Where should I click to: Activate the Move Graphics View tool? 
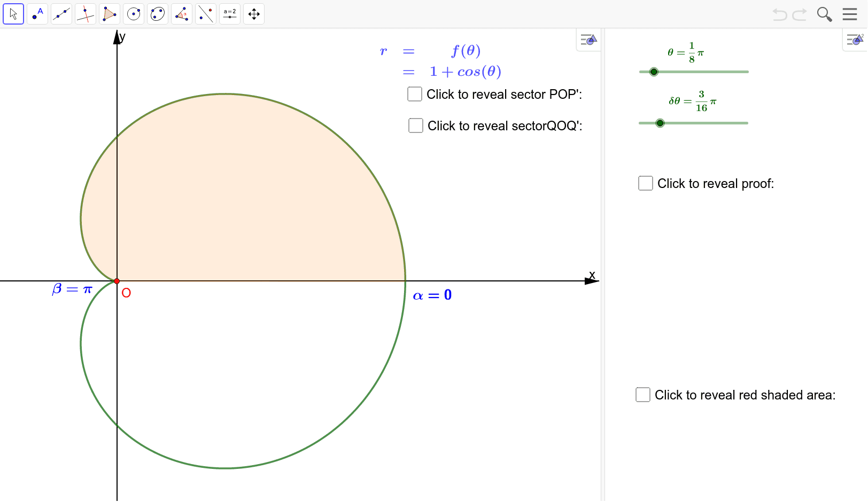coord(254,14)
